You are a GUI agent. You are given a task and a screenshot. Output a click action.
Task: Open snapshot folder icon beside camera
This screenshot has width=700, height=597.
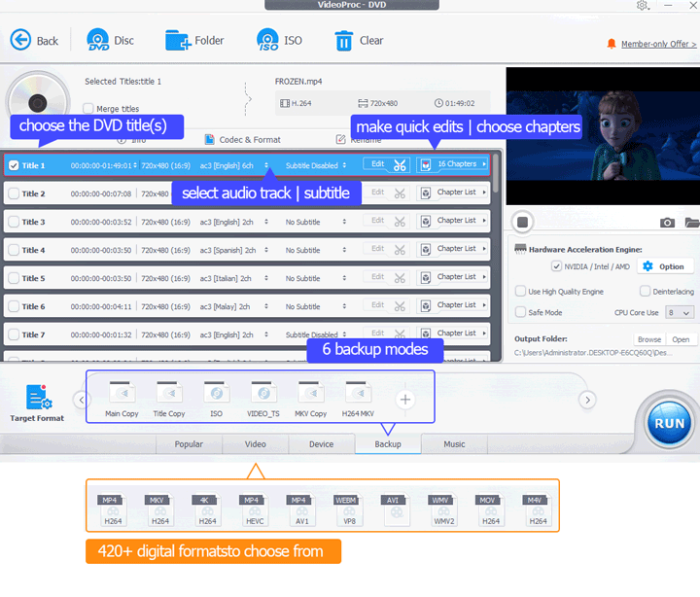[x=692, y=223]
